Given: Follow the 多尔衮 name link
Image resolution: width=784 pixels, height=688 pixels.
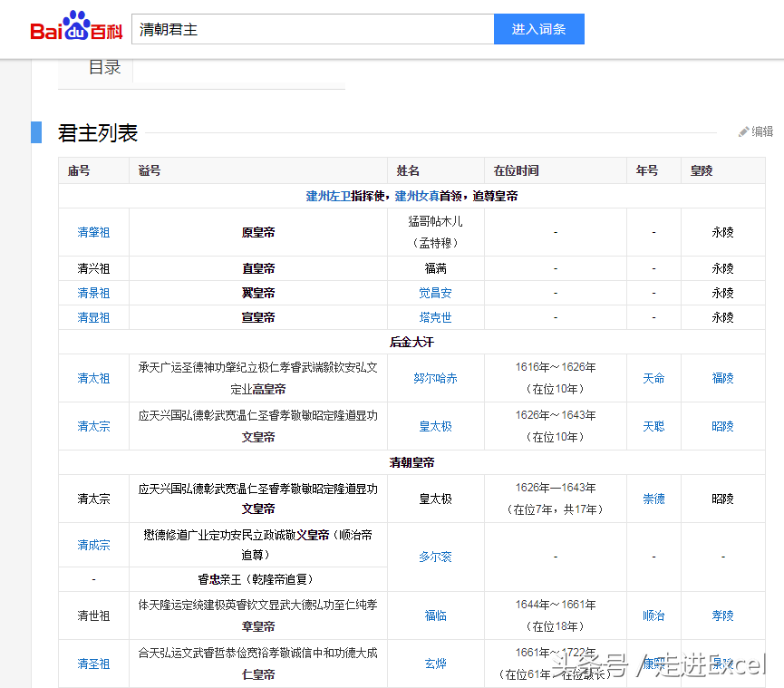Looking at the screenshot, I should (x=435, y=557).
